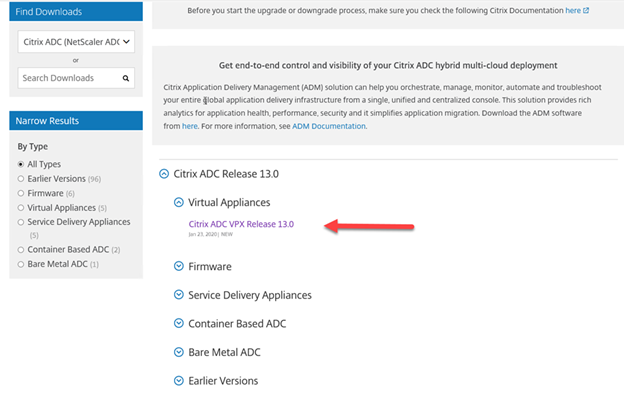The height and width of the screenshot is (399, 624).
Task: Open external link icon beside documentation here
Action: point(586,11)
